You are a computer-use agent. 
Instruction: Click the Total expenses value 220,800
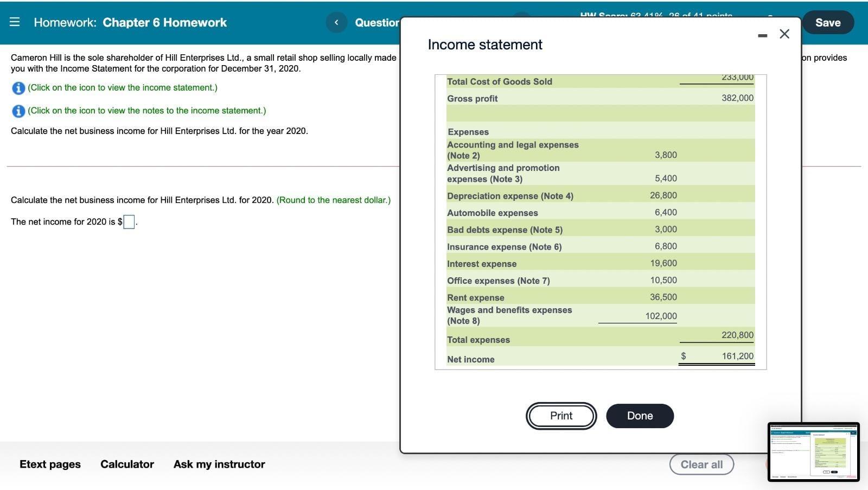click(x=737, y=335)
